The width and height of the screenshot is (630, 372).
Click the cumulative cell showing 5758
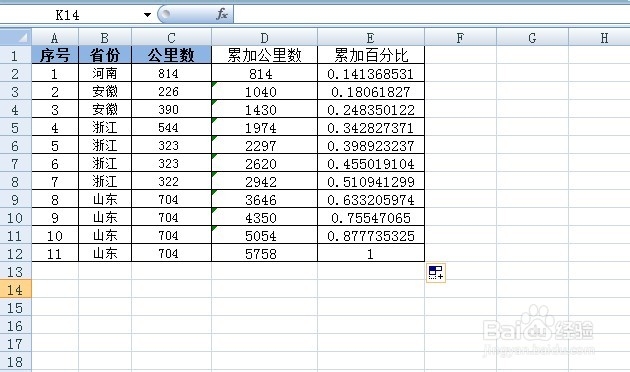[x=264, y=253]
